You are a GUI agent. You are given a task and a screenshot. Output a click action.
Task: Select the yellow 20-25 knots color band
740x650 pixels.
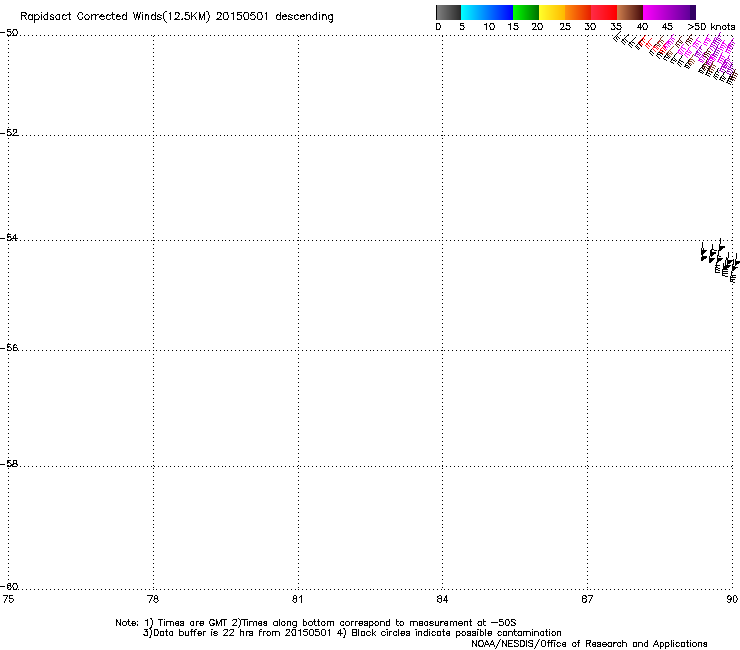(x=552, y=12)
